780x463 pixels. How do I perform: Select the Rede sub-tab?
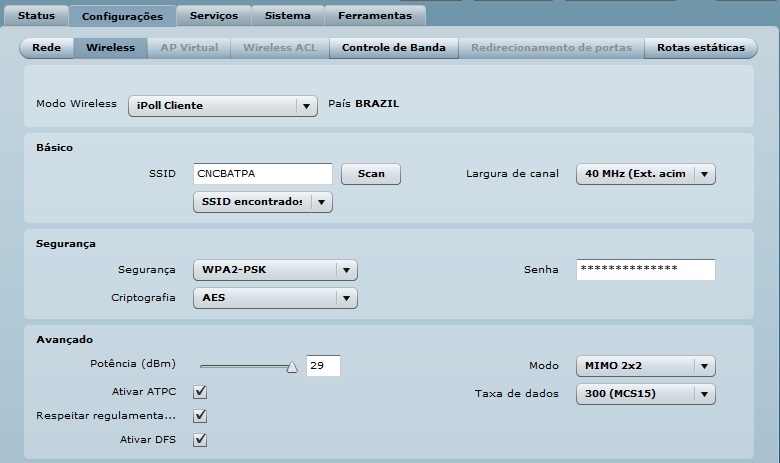tap(47, 48)
